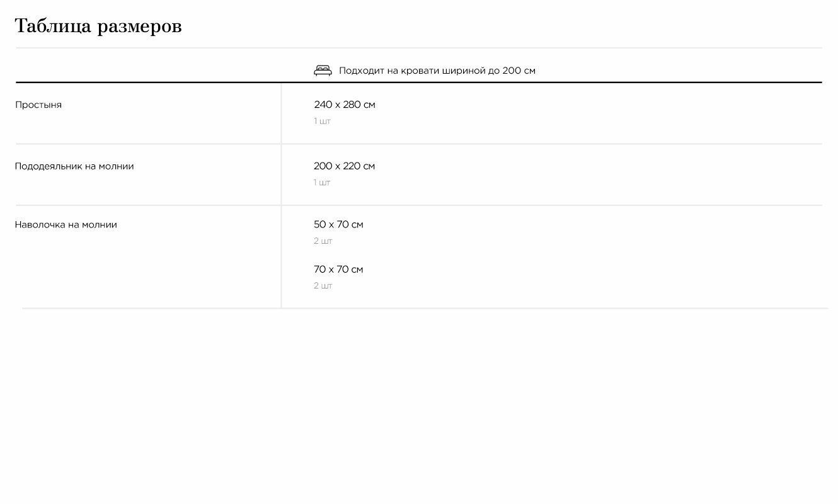This screenshot has height=504, width=838.
Task: Click the vertical divider between table columns
Action: tap(281, 189)
